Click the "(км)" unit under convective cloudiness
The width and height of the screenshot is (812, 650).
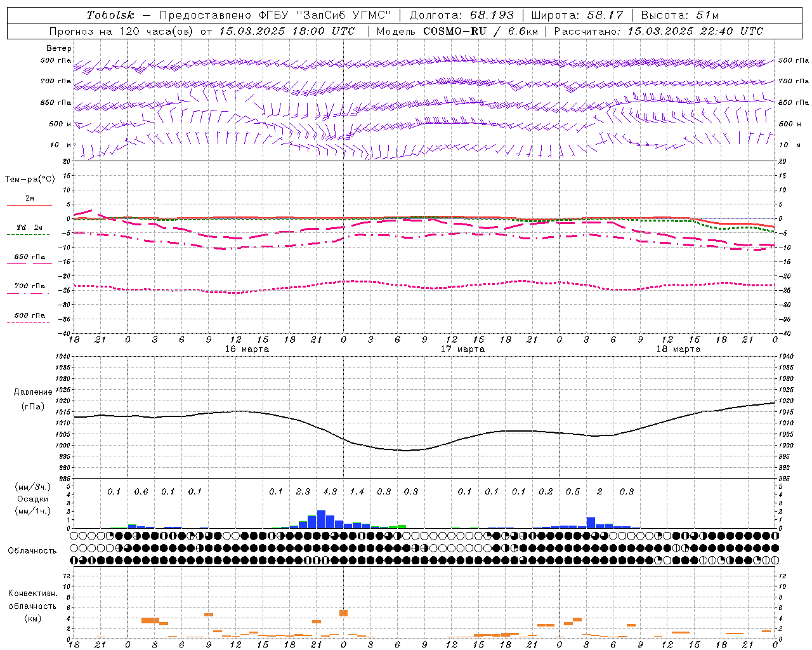tap(32, 618)
